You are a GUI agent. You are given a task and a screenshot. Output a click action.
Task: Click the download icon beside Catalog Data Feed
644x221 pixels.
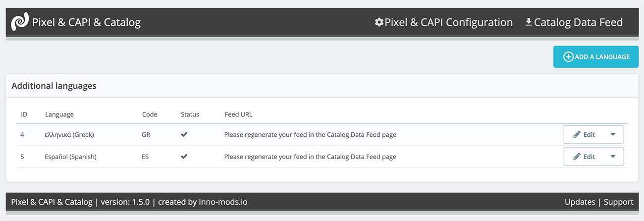pyautogui.click(x=529, y=22)
